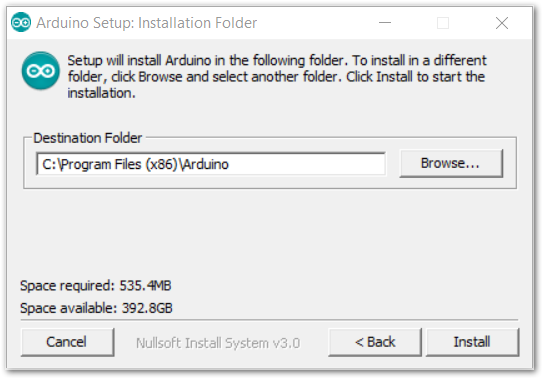543x379 pixels.
Task: Click the Destination Folder group label
Action: coord(88,138)
